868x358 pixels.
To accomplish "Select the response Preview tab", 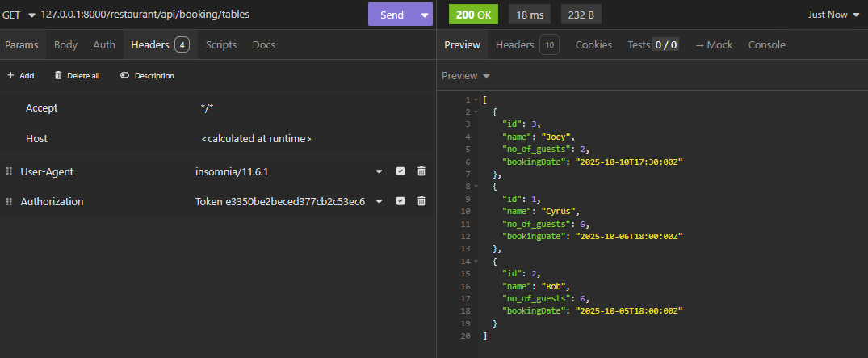I will [x=462, y=45].
